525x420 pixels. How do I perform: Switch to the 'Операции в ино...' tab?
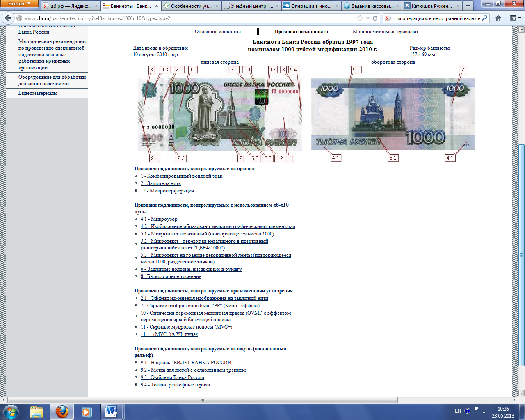point(312,6)
